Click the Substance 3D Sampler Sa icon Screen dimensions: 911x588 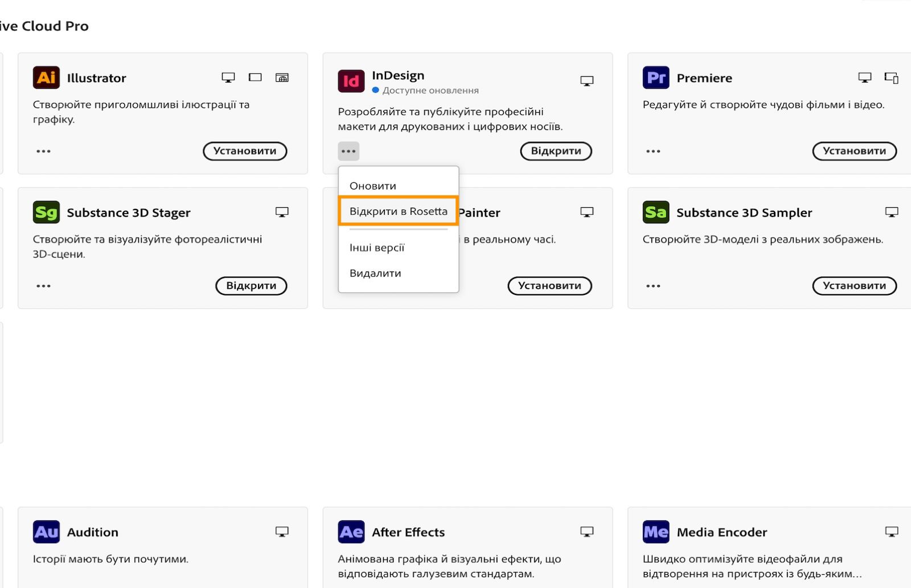(x=656, y=212)
